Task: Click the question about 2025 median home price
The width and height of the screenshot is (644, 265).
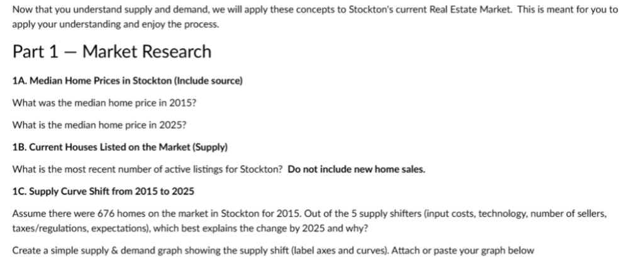Action: pyautogui.click(x=99, y=125)
